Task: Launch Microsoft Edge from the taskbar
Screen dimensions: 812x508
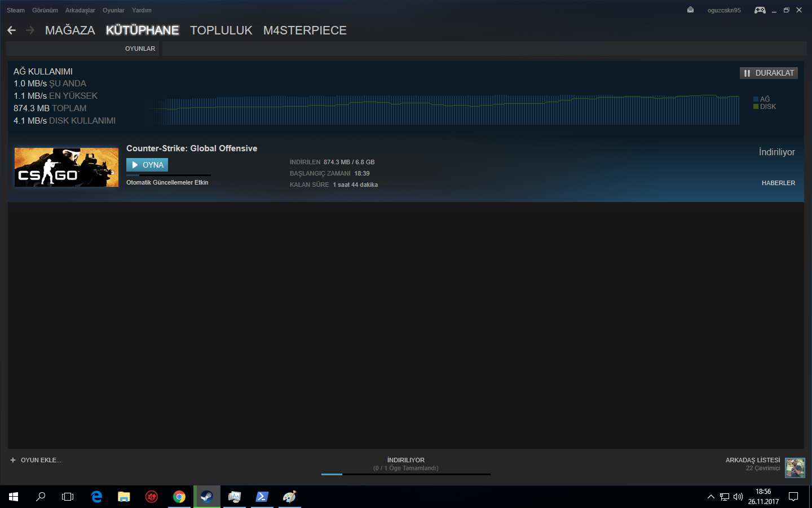Action: coord(96,497)
